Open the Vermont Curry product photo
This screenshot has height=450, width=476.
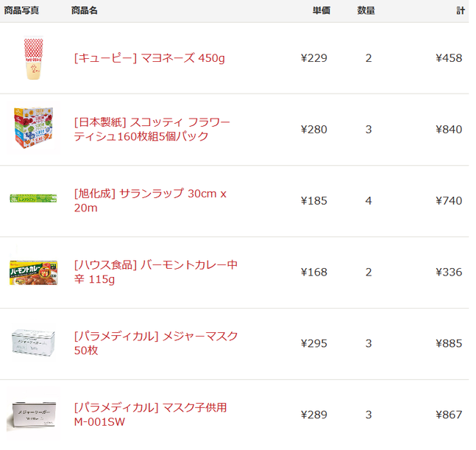coord(33,273)
